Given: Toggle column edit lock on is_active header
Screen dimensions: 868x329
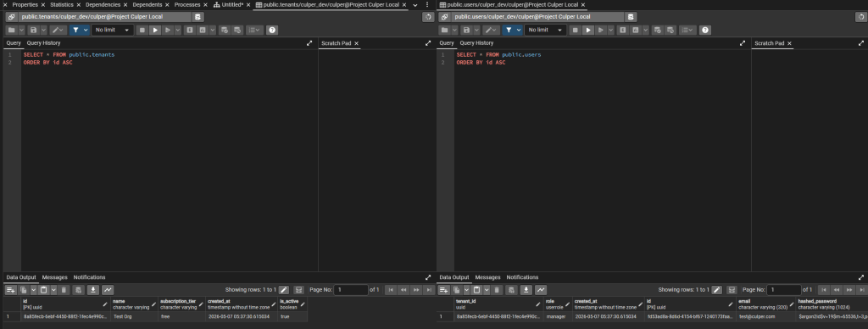Looking at the screenshot, I should [x=303, y=304].
